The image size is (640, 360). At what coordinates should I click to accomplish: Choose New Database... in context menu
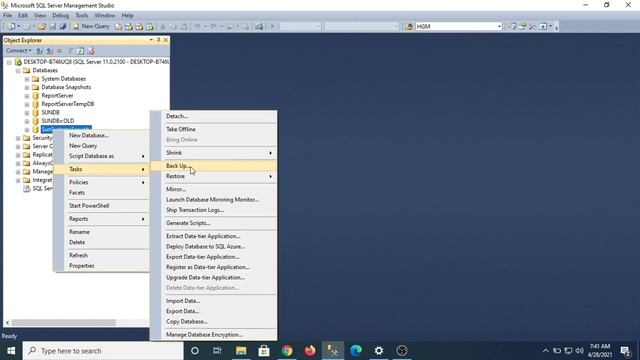click(102, 135)
